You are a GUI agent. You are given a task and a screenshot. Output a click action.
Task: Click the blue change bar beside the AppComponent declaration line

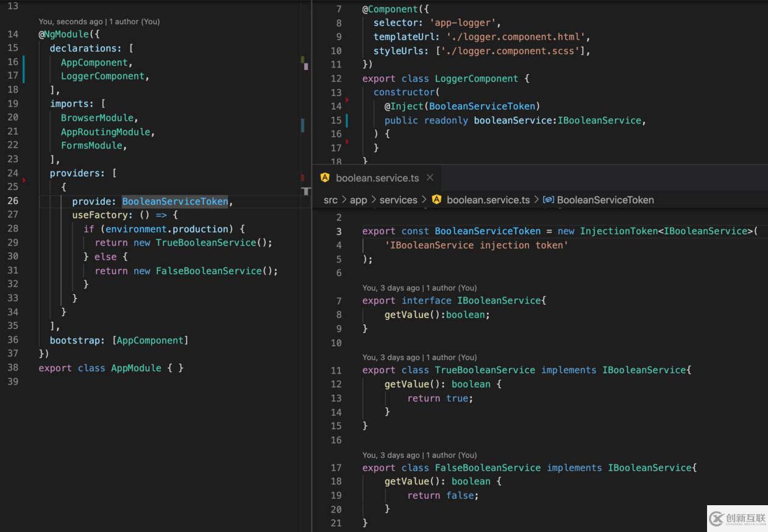coord(24,63)
